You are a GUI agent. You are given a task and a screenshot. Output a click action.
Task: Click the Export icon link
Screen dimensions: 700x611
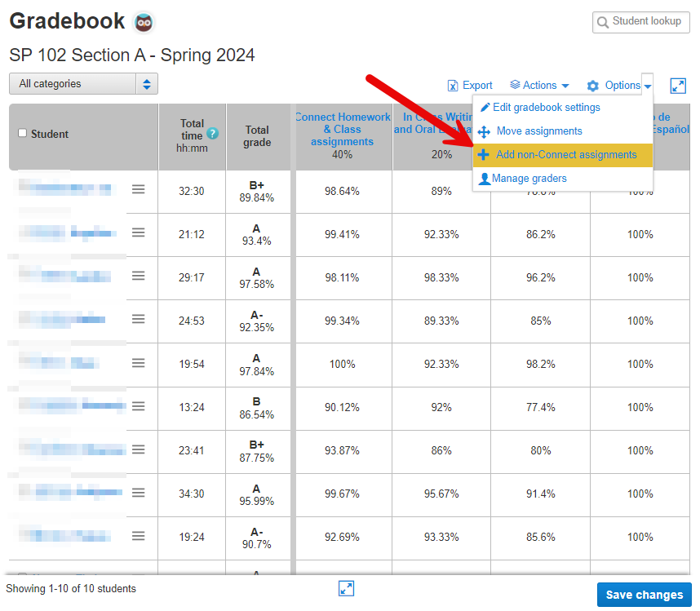(470, 86)
